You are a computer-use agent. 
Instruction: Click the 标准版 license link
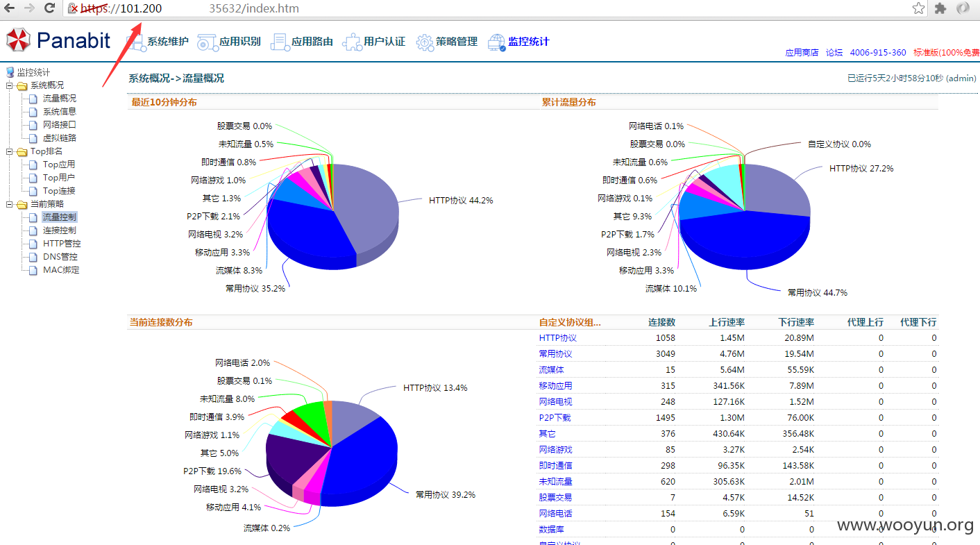click(947, 53)
